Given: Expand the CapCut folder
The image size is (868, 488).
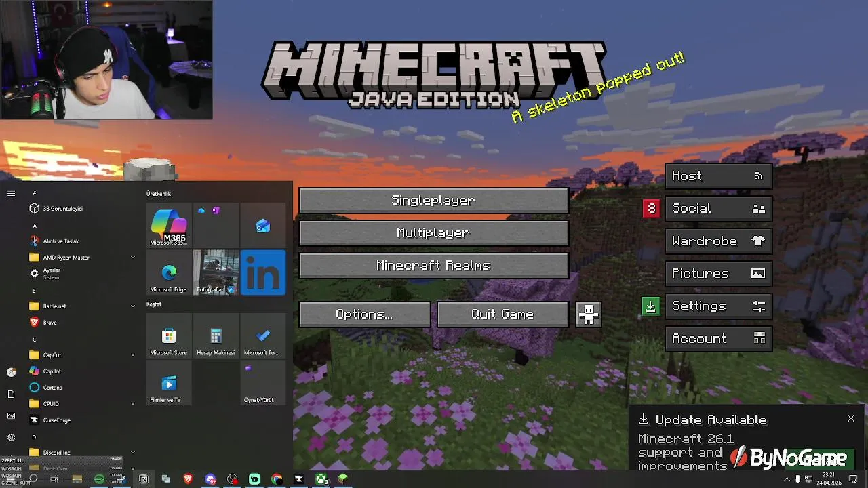Looking at the screenshot, I should pyautogui.click(x=81, y=355).
